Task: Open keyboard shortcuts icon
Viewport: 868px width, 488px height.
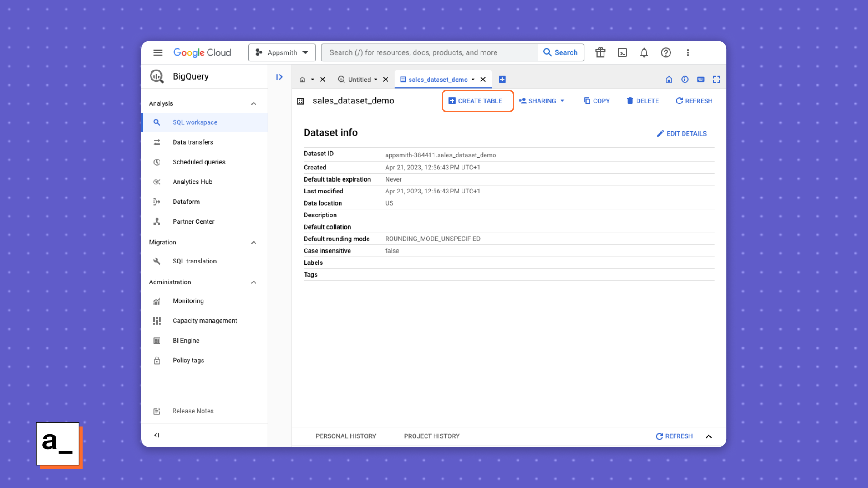Action: click(701, 80)
